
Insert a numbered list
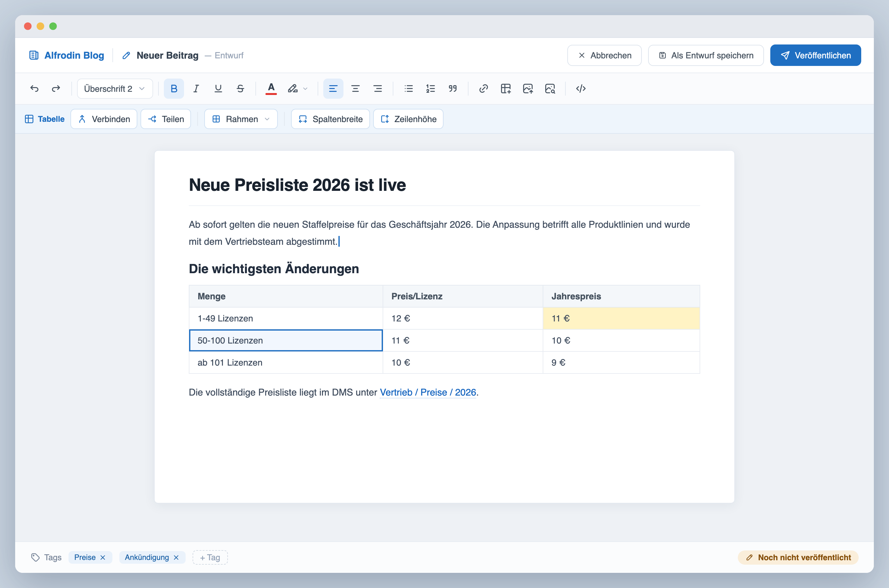click(x=430, y=89)
